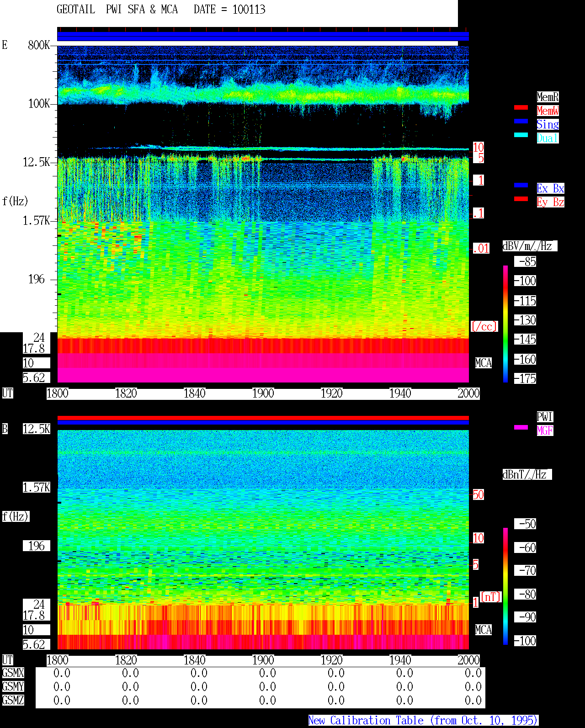Screen dimensions: 585x728
Task: Click the -85 value on the dBV scale
Action: coord(526,262)
